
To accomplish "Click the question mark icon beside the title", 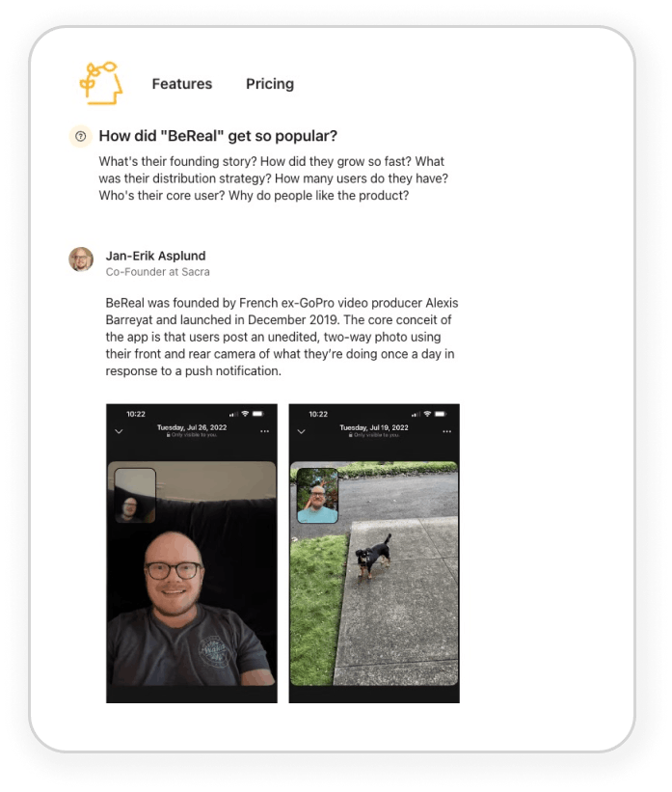I will 80,136.
